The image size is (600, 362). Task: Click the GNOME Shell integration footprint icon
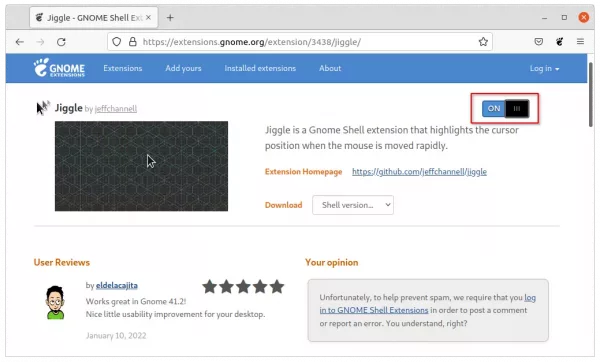tap(559, 42)
